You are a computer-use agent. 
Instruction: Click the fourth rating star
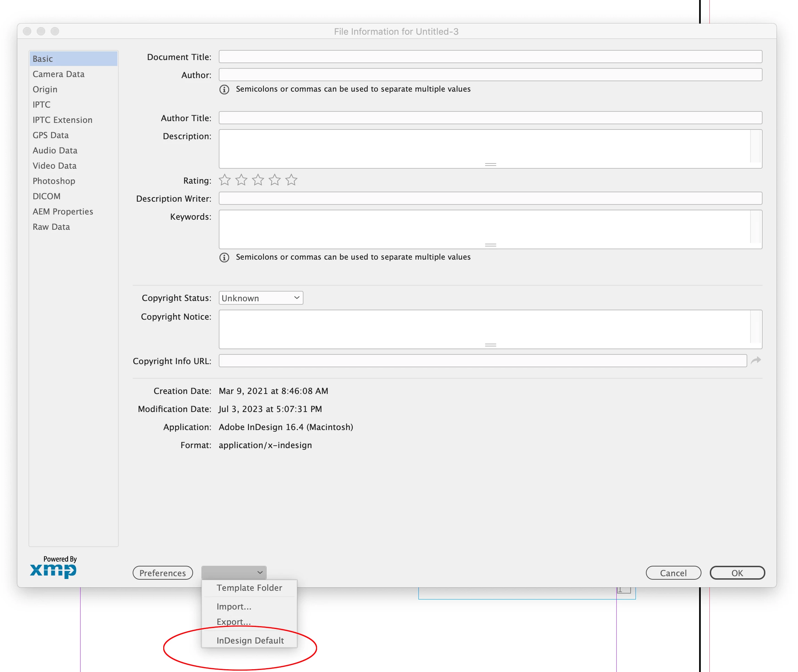[274, 180]
